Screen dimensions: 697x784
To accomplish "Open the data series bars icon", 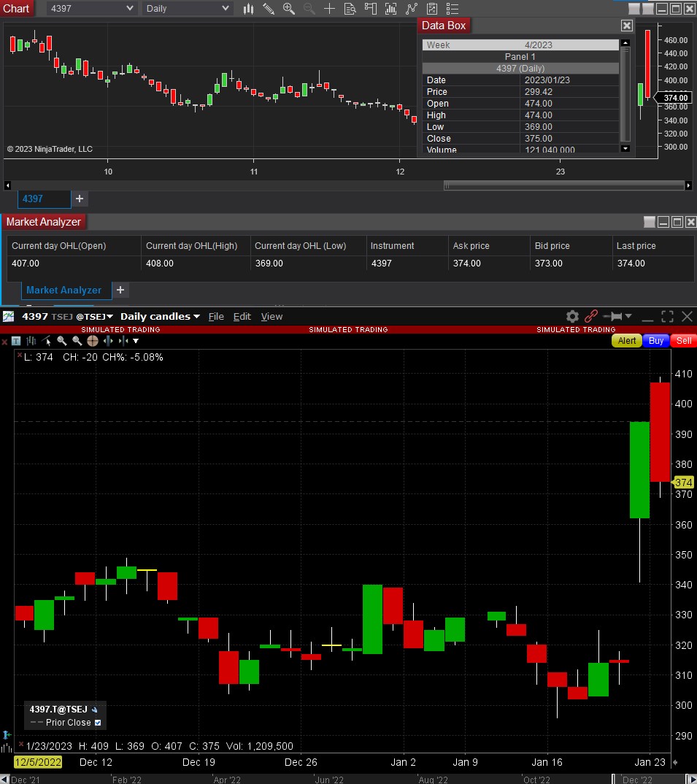I will (x=391, y=9).
